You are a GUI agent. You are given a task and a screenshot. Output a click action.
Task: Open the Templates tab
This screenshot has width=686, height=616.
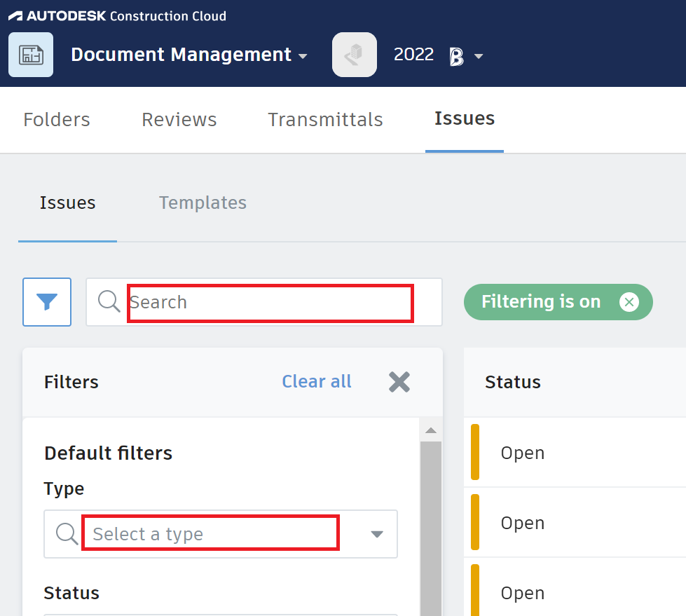[203, 203]
